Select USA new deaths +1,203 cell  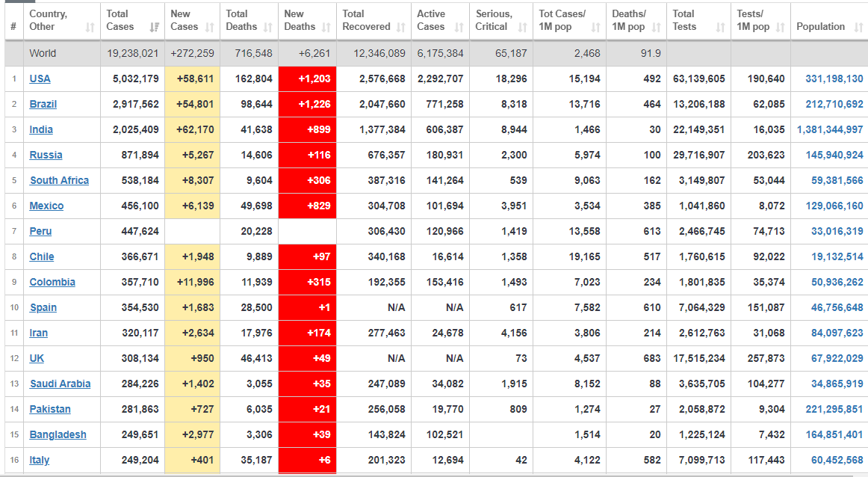pos(307,79)
